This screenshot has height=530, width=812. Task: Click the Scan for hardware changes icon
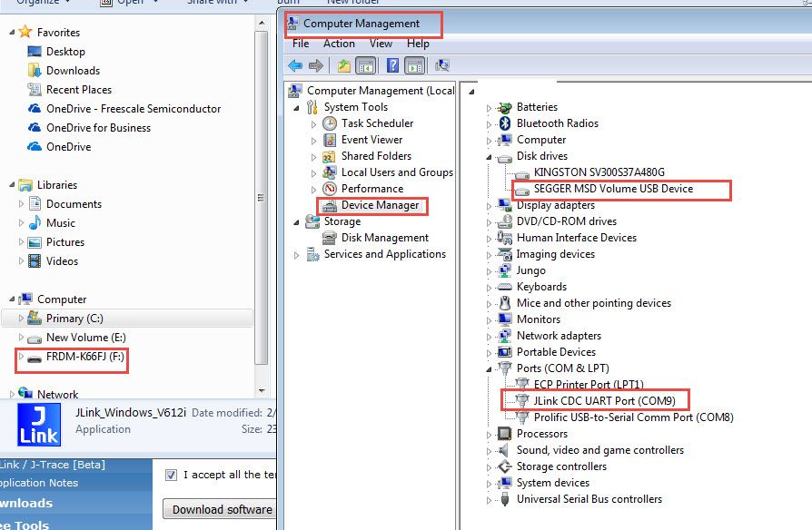tap(442, 65)
